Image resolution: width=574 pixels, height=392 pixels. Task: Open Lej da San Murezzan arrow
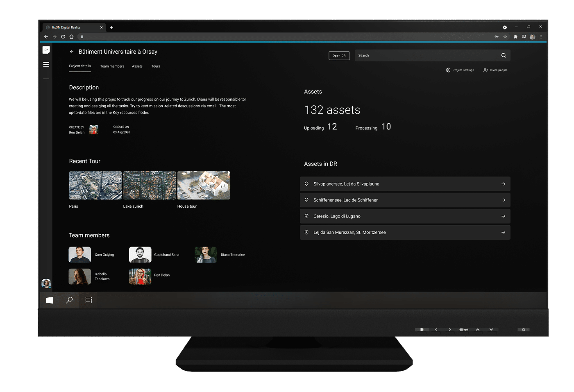tap(504, 233)
